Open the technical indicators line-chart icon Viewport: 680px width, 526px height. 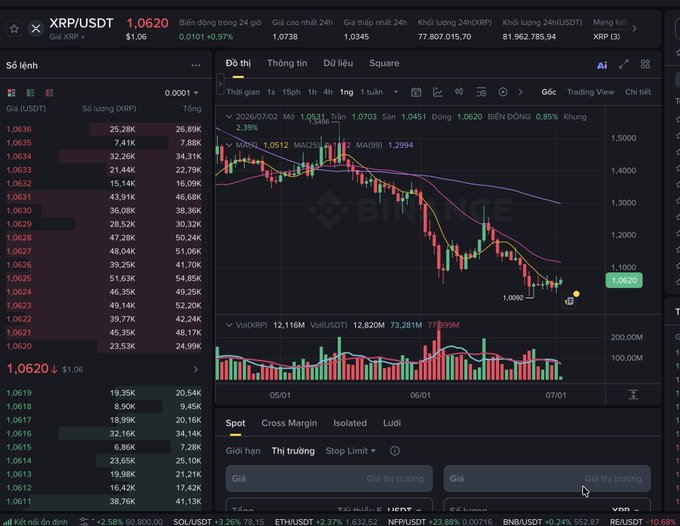pos(438,92)
